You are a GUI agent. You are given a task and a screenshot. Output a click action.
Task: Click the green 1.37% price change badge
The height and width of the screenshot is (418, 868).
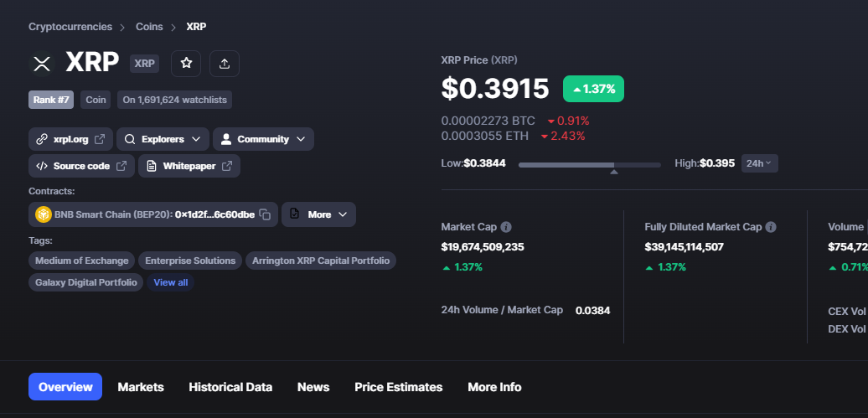tap(593, 89)
